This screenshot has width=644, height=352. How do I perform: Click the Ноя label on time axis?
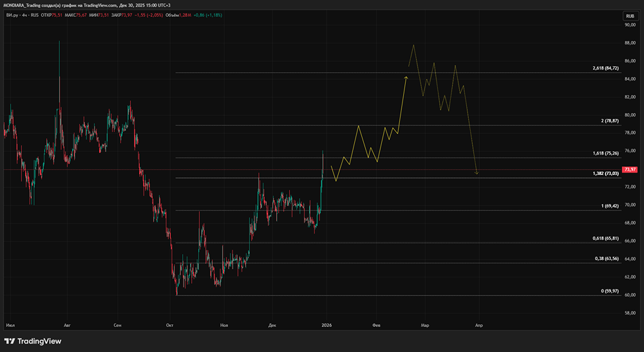[224, 326]
